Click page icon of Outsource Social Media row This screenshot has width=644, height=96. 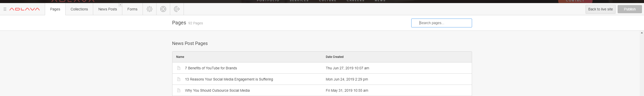pos(179,90)
